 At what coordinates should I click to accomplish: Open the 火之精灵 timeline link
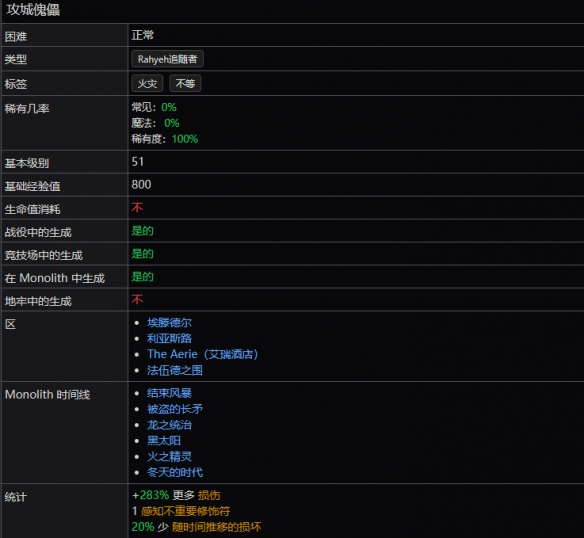(169, 456)
